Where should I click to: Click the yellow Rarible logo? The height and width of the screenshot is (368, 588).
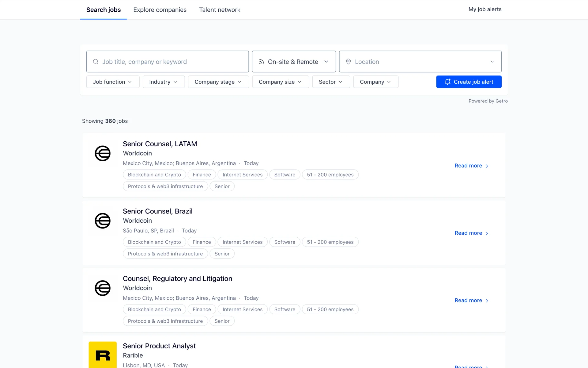tap(103, 355)
